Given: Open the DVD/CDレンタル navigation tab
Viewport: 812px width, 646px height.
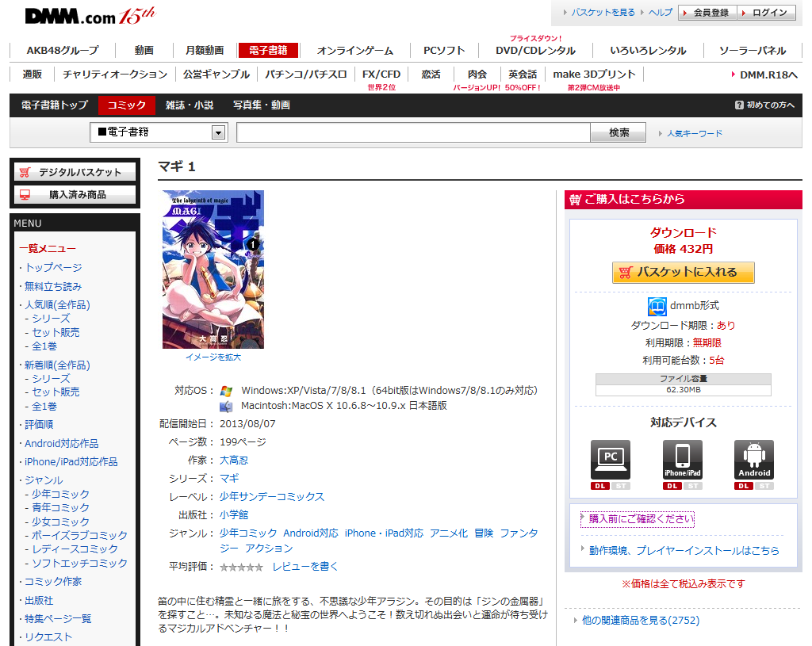Looking at the screenshot, I should 535,50.
